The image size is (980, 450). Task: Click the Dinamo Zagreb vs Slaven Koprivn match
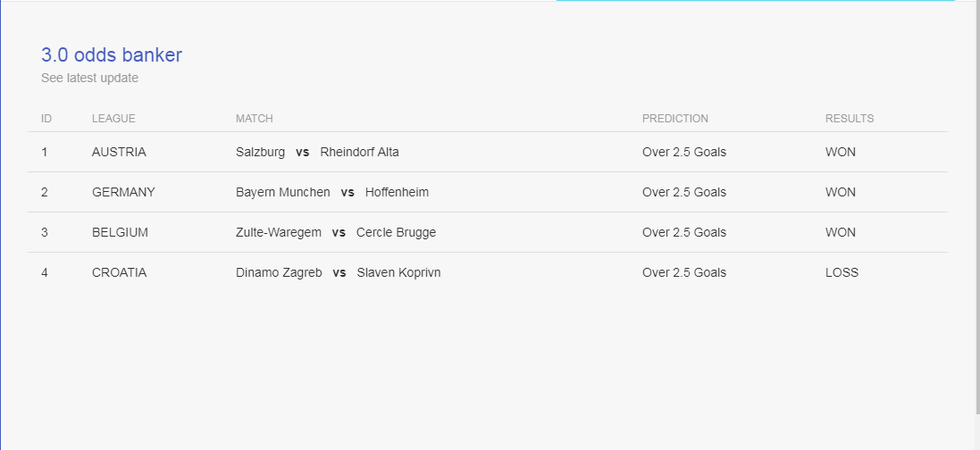tap(338, 272)
